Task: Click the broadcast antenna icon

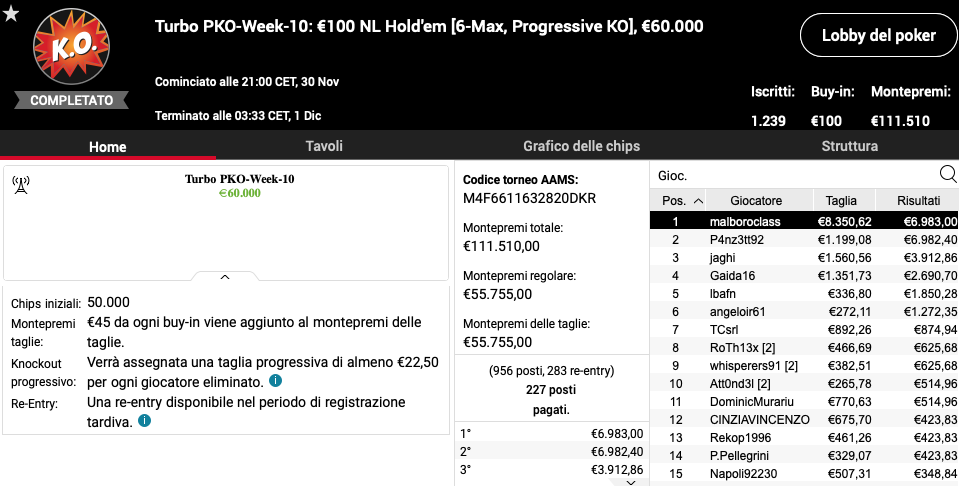Action: tap(21, 185)
